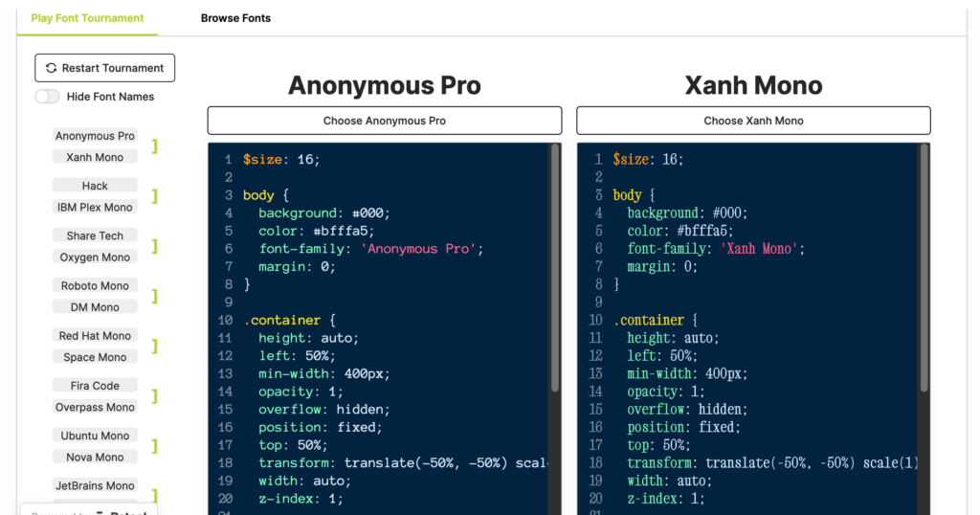This screenshot has height=515, width=980.
Task: Select Ubuntu Mono in the bracket
Action: point(95,436)
